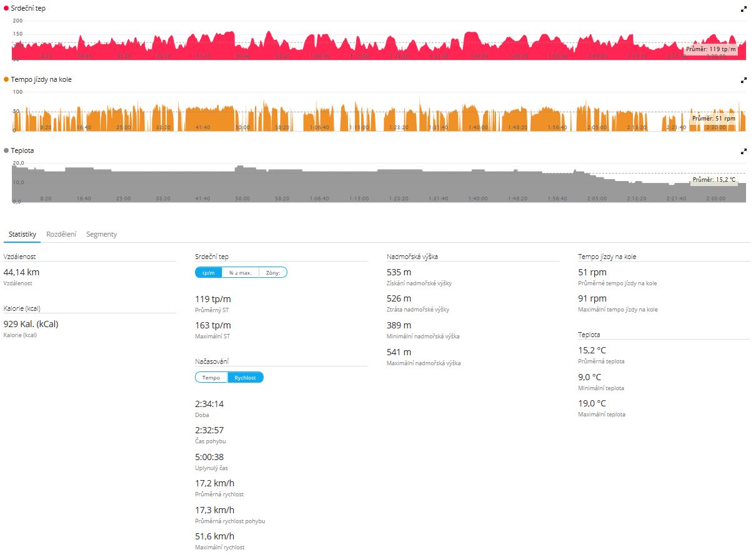The image size is (756, 555).
Task: Click the gray Teplota legend dot
Action: click(6, 151)
